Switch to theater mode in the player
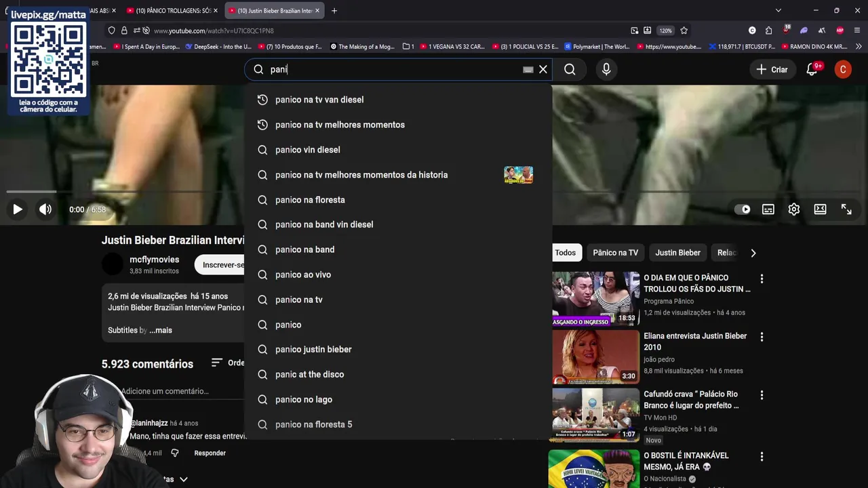 click(821, 209)
